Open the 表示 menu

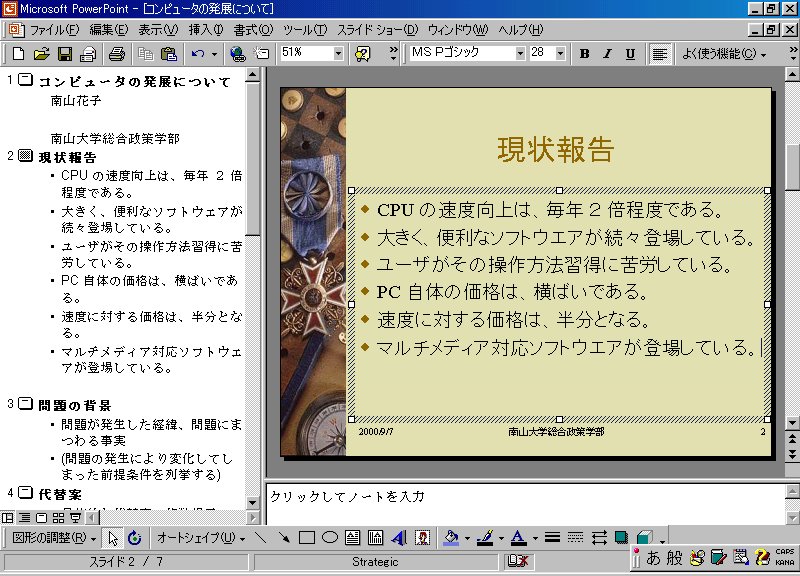coord(158,30)
